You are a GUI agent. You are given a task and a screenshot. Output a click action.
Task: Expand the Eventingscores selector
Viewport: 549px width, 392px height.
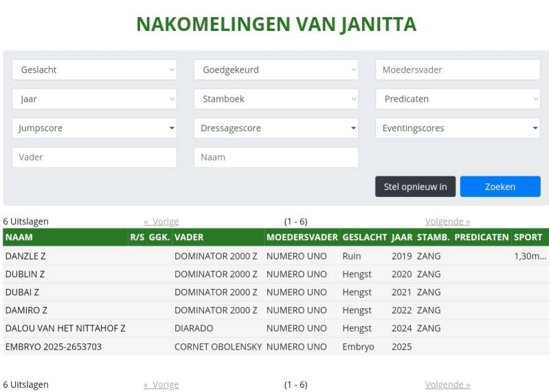[458, 128]
